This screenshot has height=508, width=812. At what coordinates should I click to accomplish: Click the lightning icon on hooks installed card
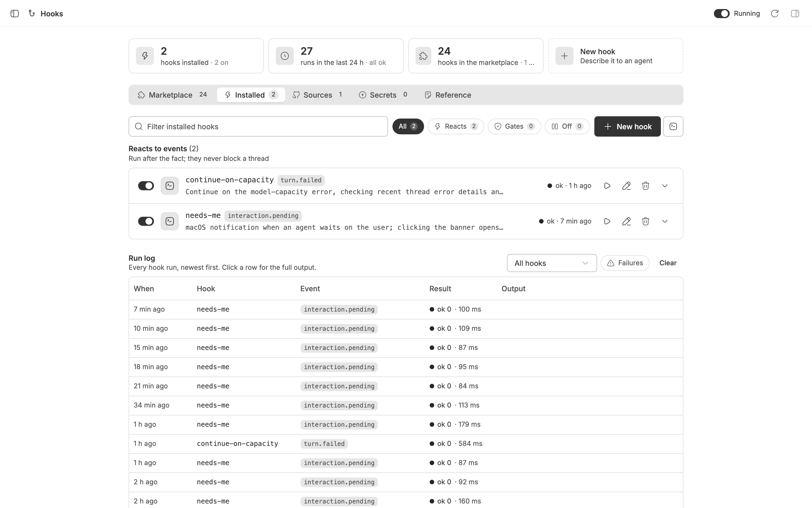[145, 56]
